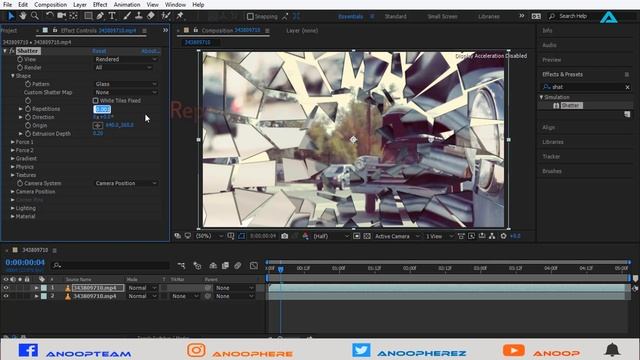Select the Shatter effect in Simulation list

[x=570, y=105]
